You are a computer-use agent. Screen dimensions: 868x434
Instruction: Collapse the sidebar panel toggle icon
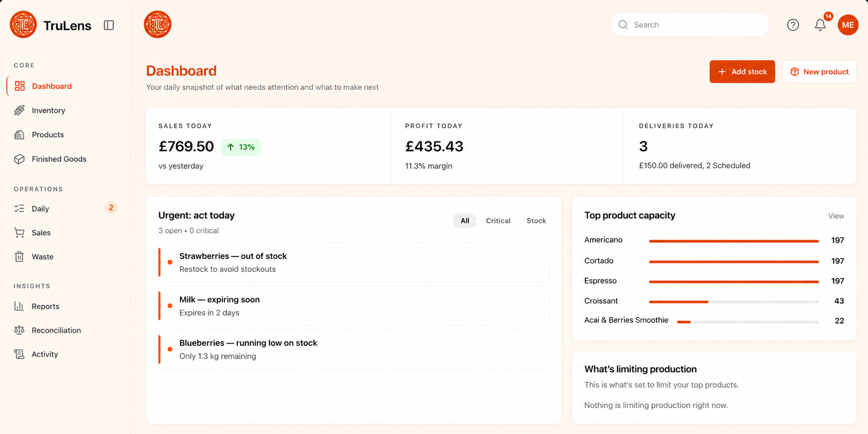click(109, 25)
